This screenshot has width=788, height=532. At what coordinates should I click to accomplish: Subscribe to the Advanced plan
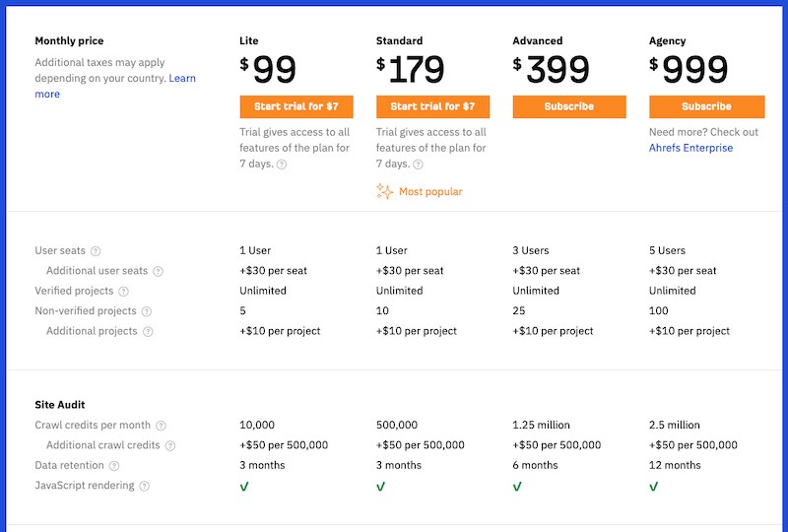click(x=569, y=106)
